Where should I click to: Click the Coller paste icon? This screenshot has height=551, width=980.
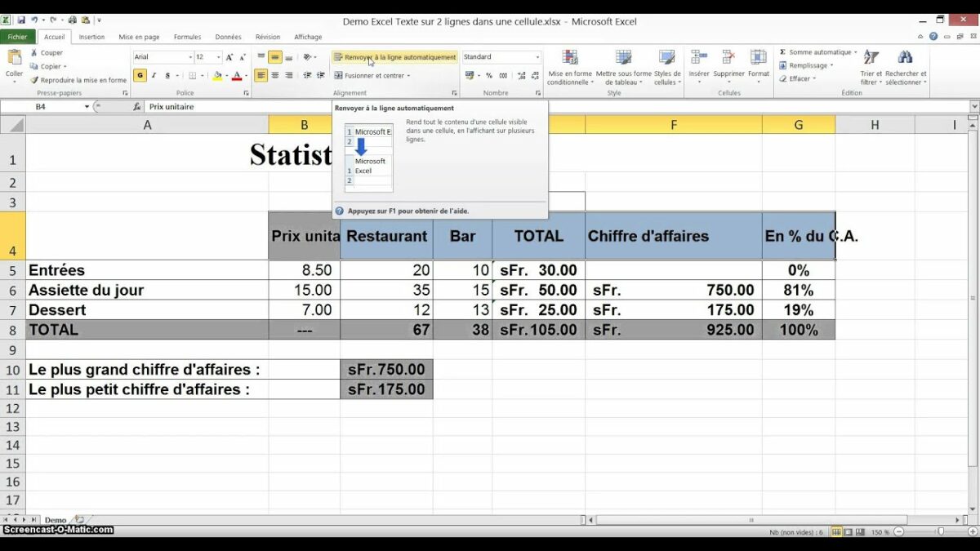point(14,60)
